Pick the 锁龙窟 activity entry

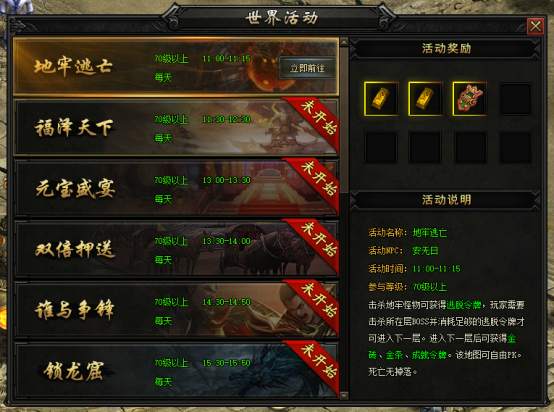tap(176, 370)
